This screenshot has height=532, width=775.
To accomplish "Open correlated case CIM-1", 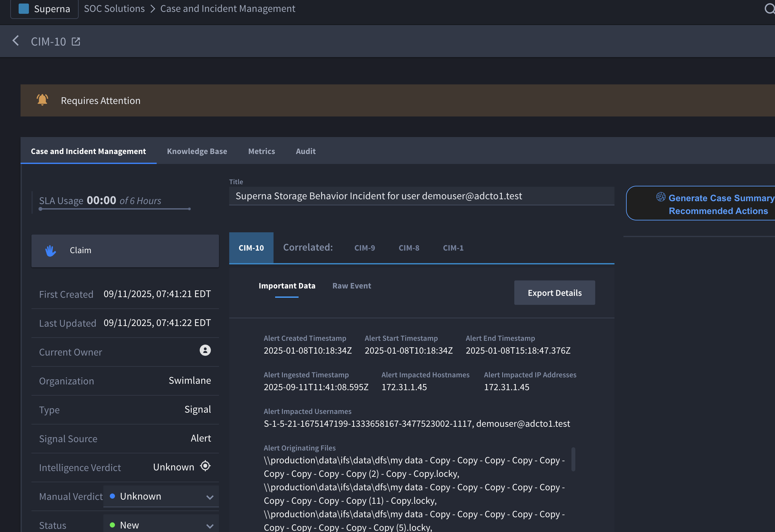I will pos(453,248).
